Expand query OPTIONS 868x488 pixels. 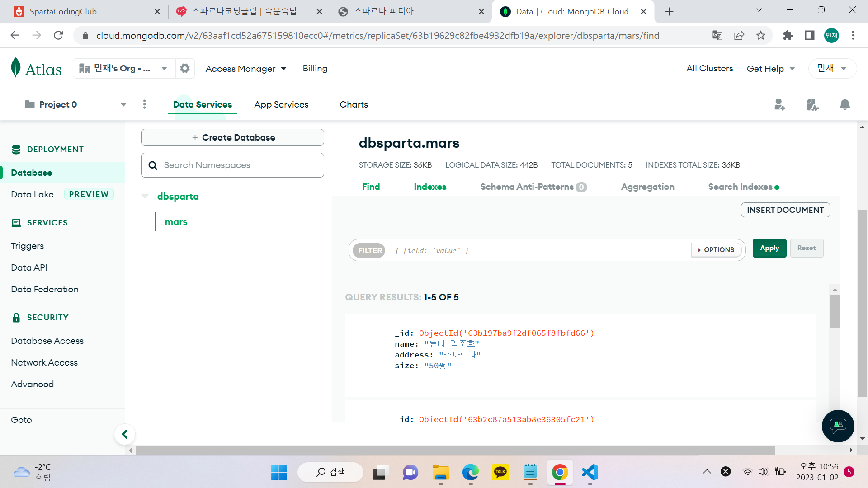point(716,250)
